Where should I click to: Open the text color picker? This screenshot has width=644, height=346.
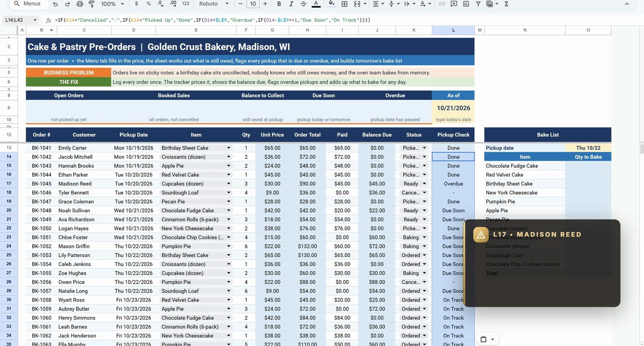pos(316,4)
